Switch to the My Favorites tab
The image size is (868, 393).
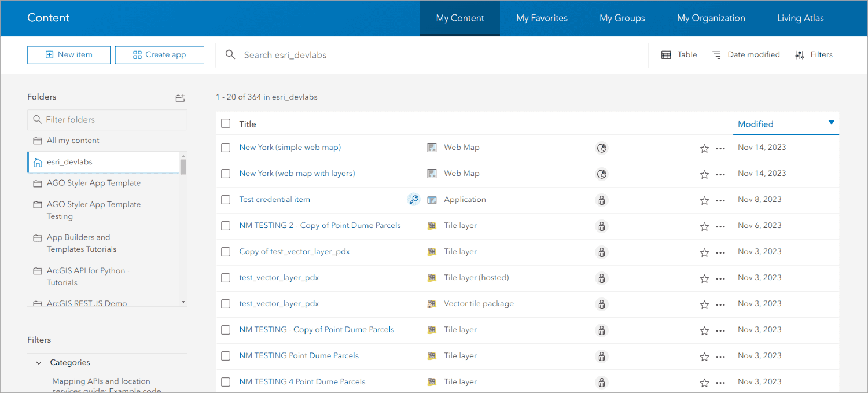tap(542, 18)
